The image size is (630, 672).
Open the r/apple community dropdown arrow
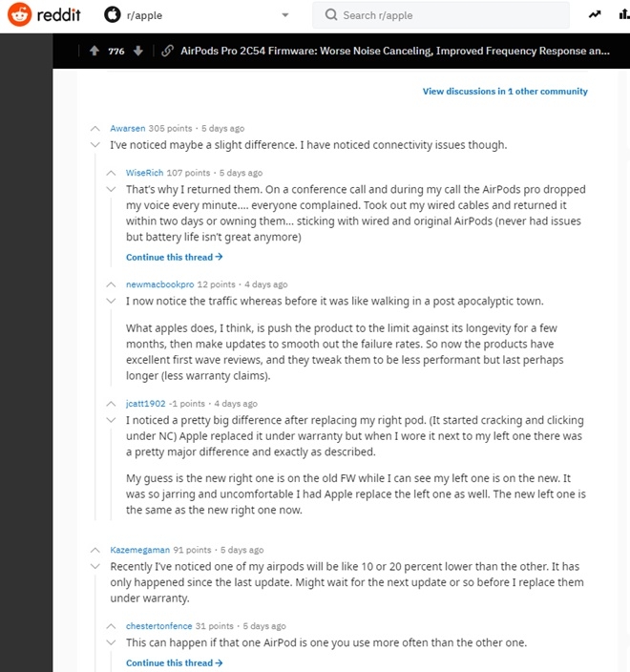[x=285, y=15]
